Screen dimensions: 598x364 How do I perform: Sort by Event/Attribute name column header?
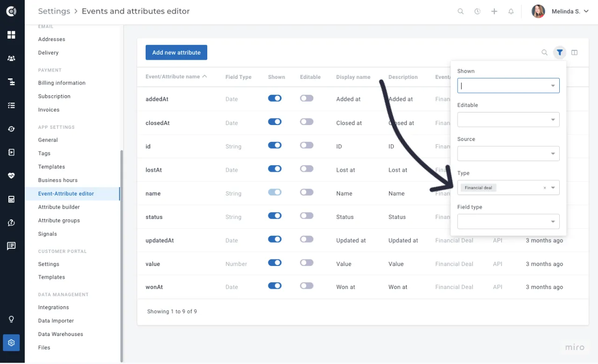click(x=176, y=77)
